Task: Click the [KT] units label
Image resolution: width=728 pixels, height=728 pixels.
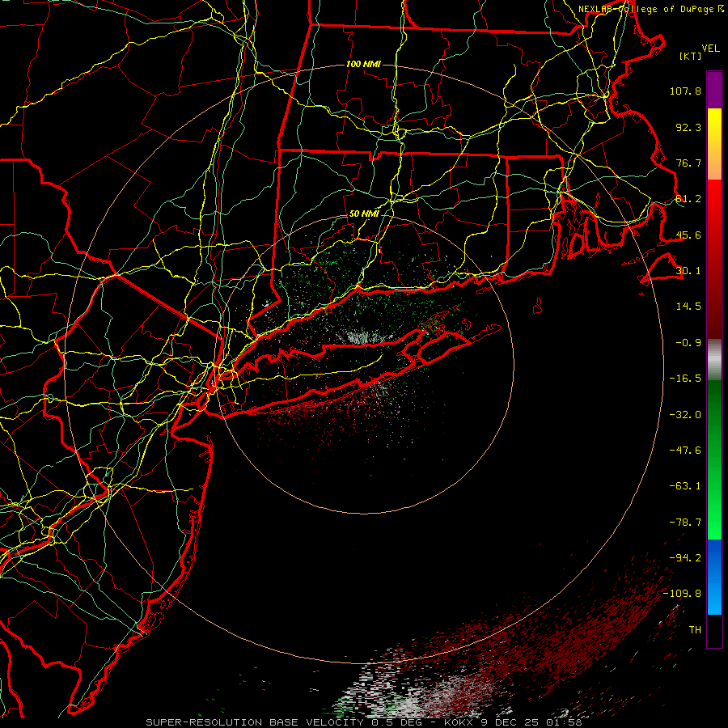Action: tap(691, 56)
